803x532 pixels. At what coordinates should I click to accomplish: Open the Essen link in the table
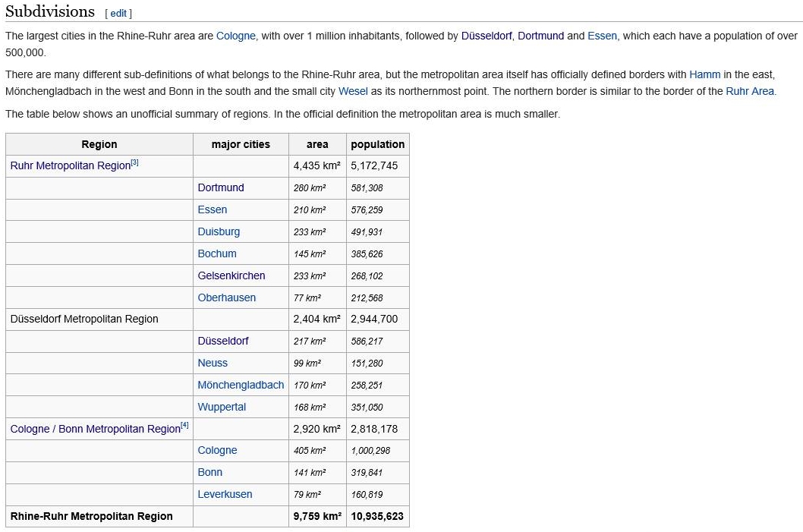click(x=213, y=209)
